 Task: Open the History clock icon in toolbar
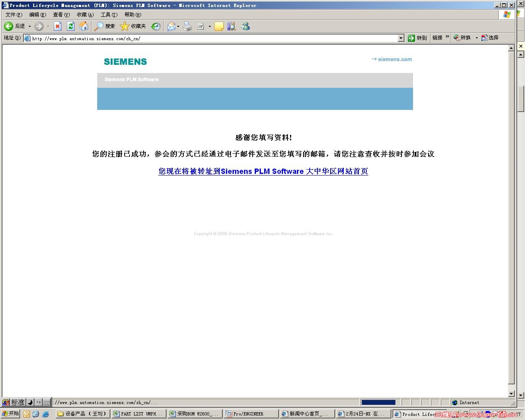pyautogui.click(x=156, y=26)
